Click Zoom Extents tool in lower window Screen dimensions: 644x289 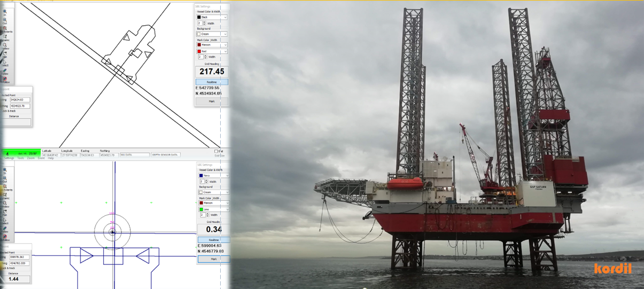(5, 188)
